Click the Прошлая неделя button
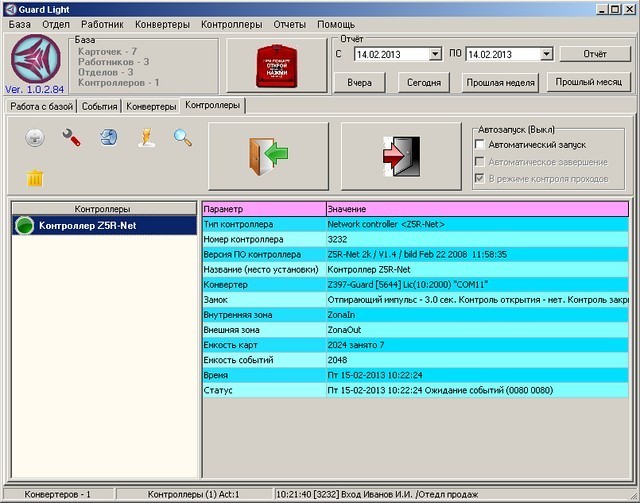 pos(500,83)
